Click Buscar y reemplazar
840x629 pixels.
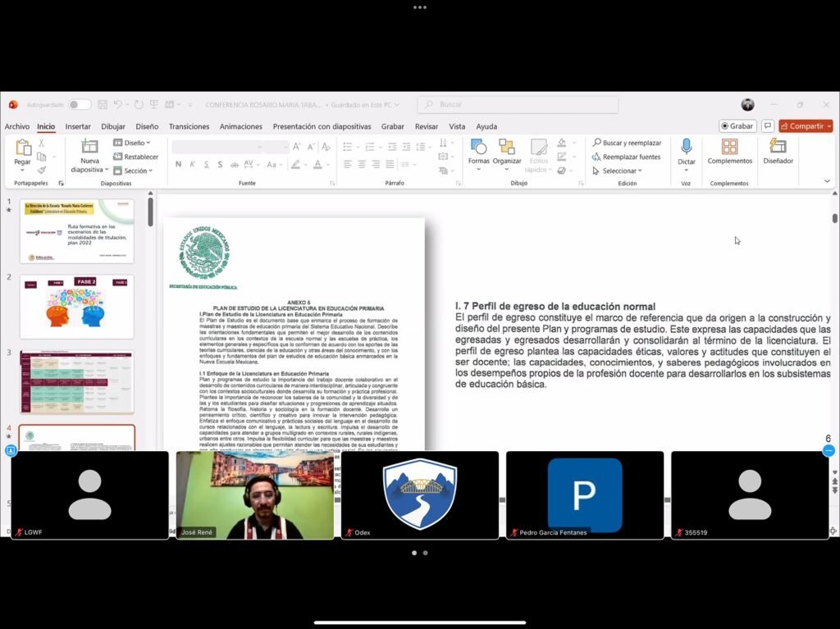(627, 143)
